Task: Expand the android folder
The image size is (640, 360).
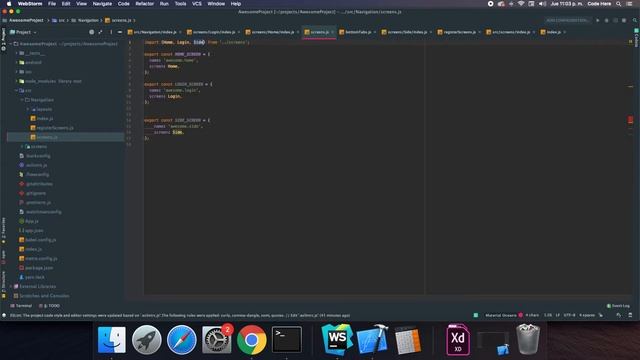Action: coord(16,62)
